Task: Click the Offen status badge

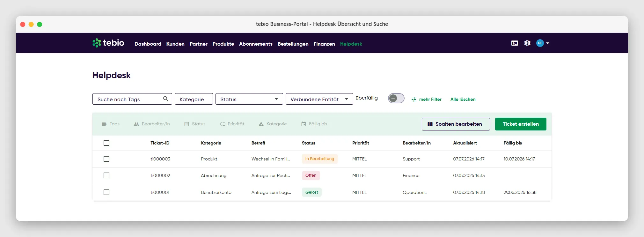Action: tap(311, 175)
